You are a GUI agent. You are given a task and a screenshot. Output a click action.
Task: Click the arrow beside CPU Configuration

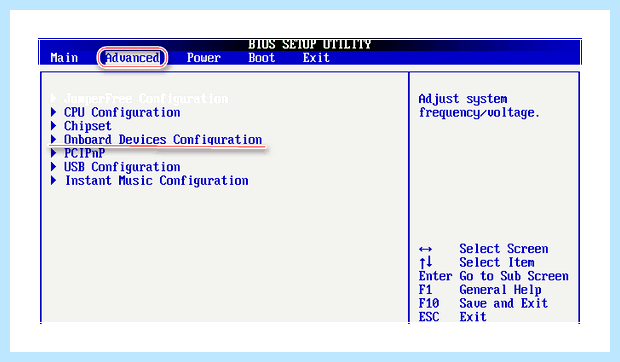pos(54,112)
